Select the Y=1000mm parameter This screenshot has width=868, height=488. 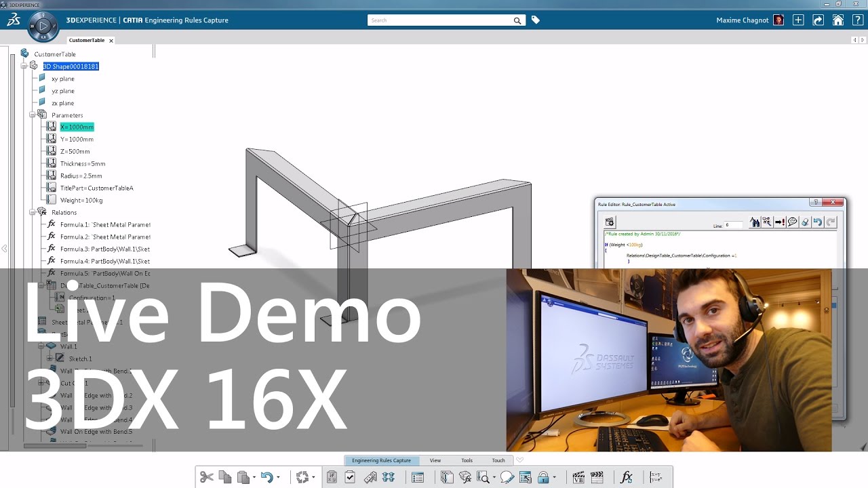pyautogui.click(x=77, y=139)
